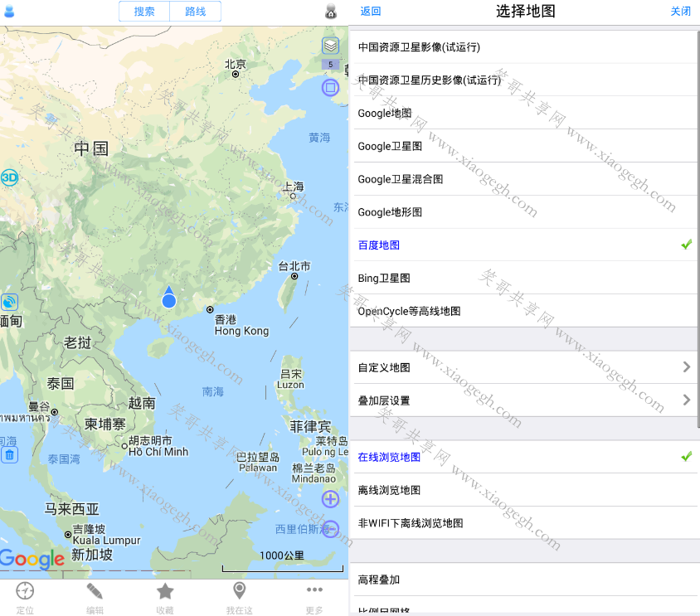This screenshot has width=700, height=616.
Task: Open the map layers icon
Action: (330, 46)
